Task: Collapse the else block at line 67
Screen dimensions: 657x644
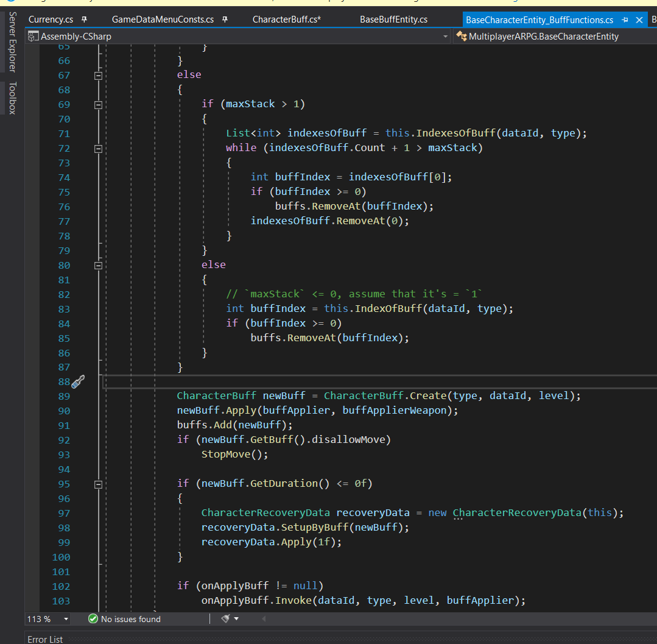Action: [99, 76]
